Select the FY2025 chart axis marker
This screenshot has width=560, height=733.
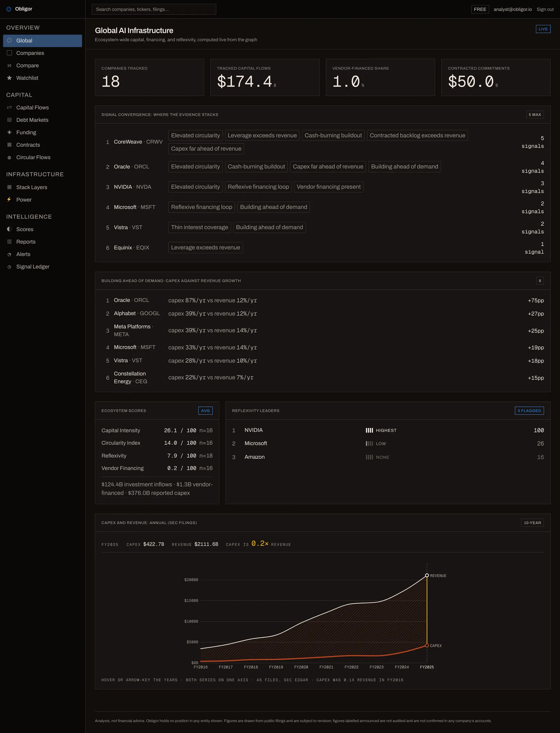click(427, 667)
